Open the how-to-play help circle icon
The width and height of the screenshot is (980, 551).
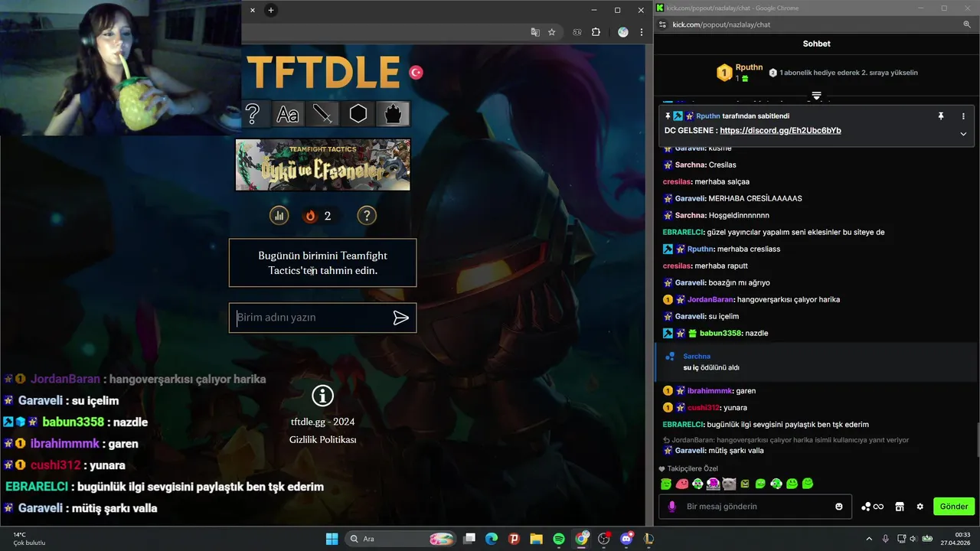click(367, 216)
